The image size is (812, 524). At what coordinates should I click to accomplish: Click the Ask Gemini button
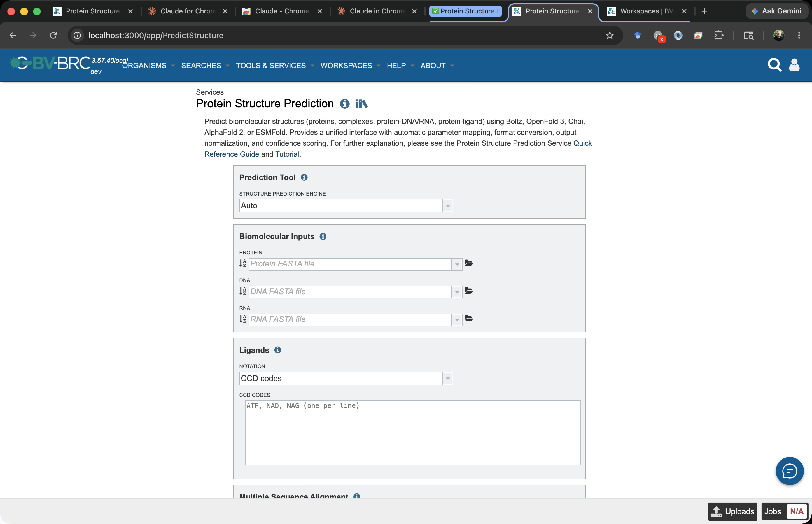coord(776,11)
